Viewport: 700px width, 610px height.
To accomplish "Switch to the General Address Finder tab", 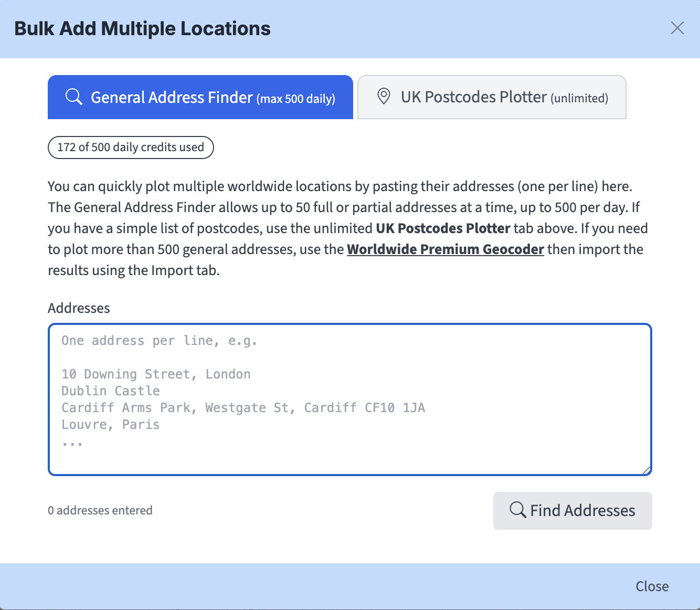I will pos(200,98).
